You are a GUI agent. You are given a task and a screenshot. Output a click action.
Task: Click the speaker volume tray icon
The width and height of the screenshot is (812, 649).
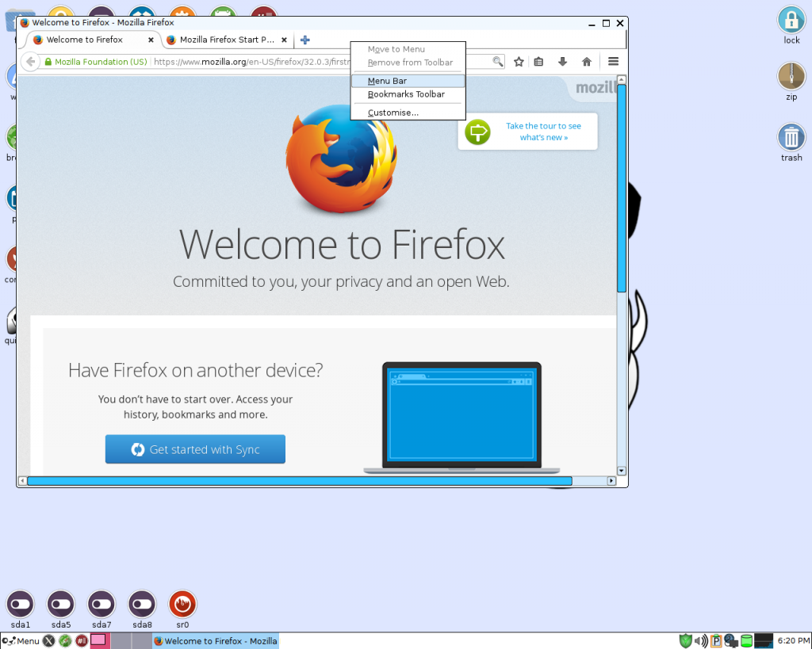(x=701, y=641)
